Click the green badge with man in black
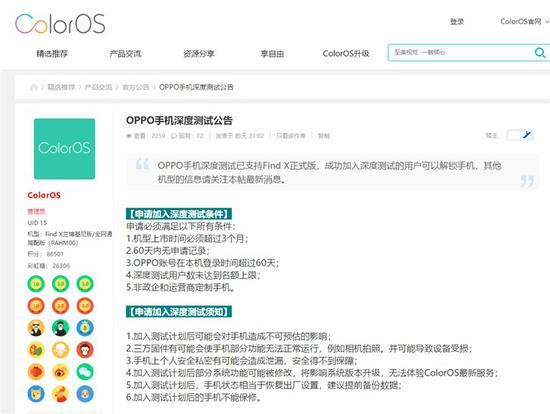Viewport: 550px width, 414px height. 61,328
